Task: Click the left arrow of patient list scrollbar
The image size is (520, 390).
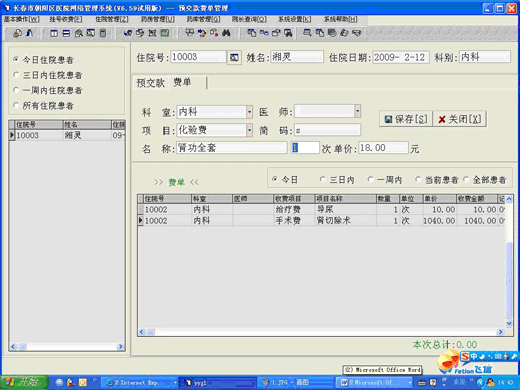Action: (13, 347)
